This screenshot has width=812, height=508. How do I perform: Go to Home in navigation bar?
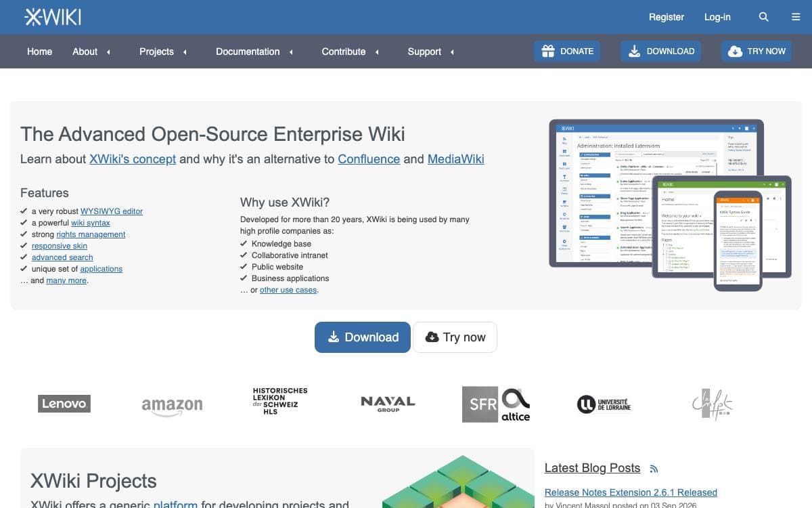pyautogui.click(x=39, y=51)
